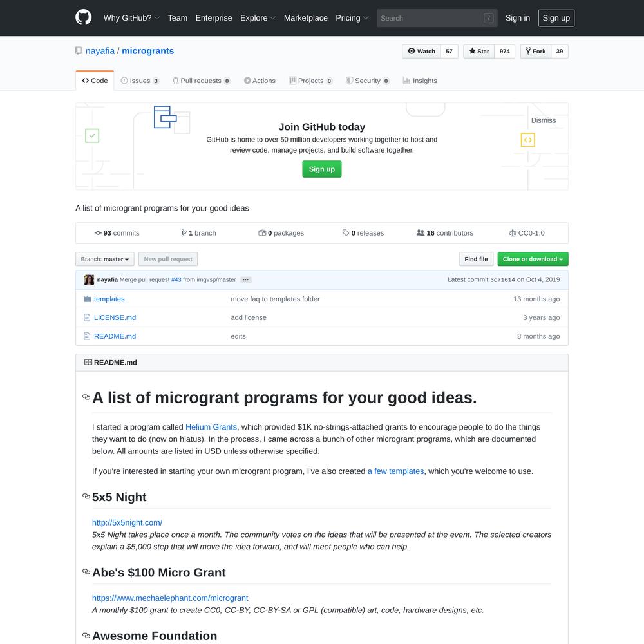644x644 pixels.
Task: View the 974 stargazers count
Action: (505, 52)
